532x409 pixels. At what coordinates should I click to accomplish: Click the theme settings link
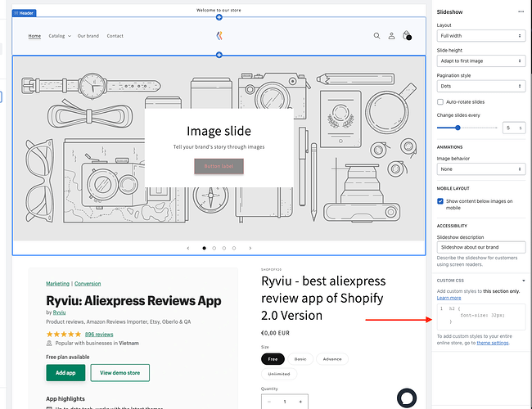491,343
